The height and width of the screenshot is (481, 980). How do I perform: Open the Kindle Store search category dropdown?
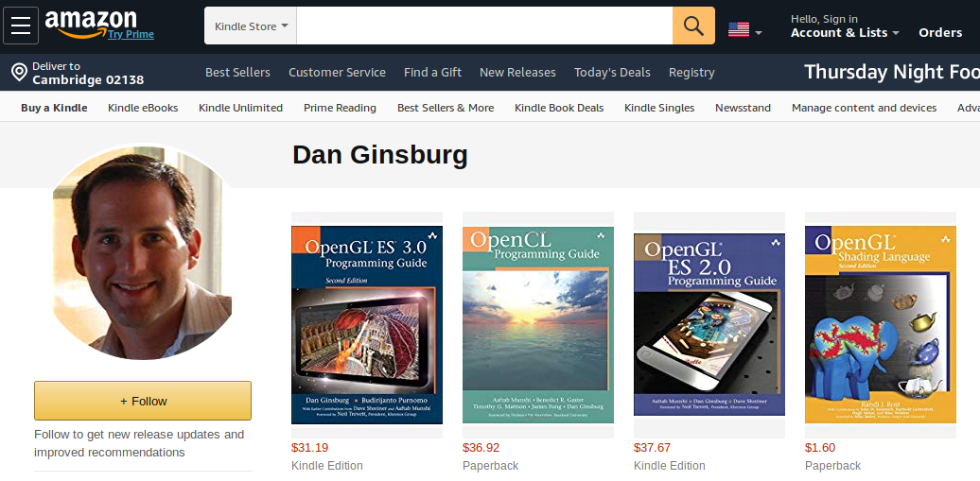[251, 26]
